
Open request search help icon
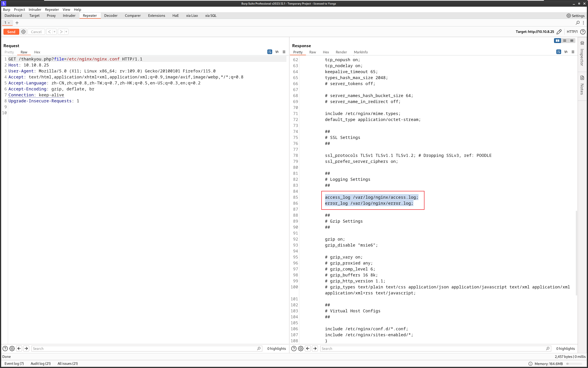[x=5, y=349]
